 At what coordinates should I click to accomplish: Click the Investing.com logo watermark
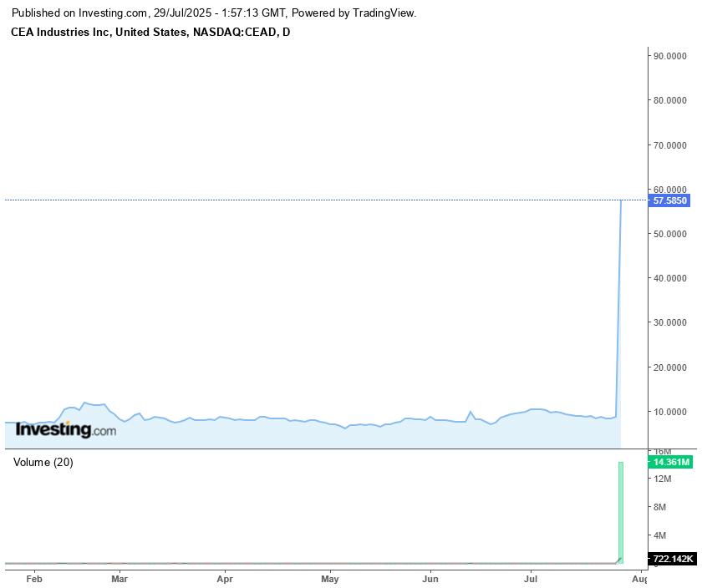[66, 430]
